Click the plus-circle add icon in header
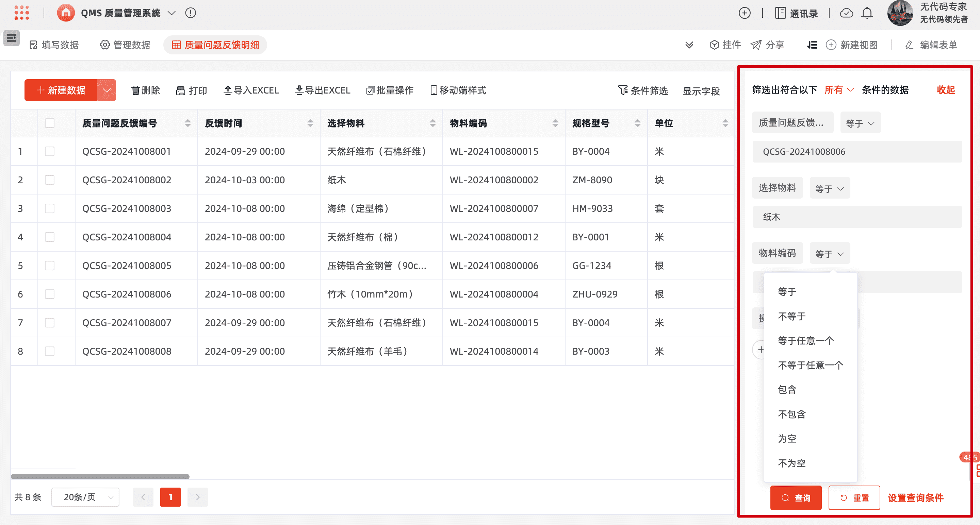The image size is (980, 525). (744, 13)
